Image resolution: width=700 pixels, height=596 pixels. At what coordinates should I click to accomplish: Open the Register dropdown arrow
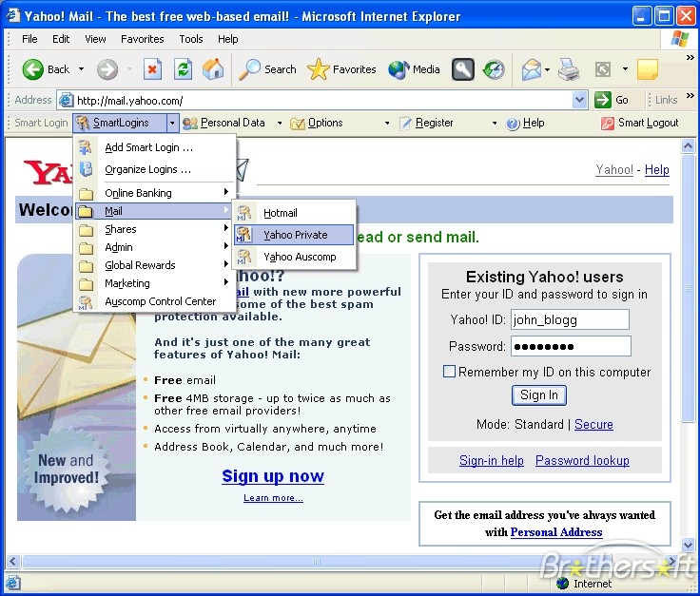point(495,124)
